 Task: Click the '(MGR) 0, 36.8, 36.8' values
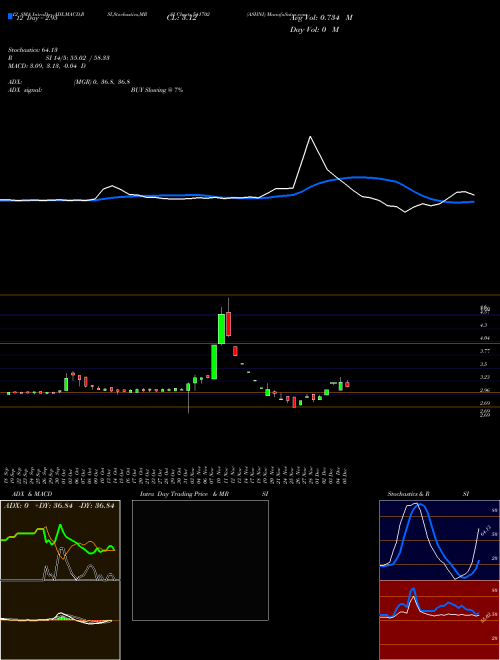(x=101, y=82)
